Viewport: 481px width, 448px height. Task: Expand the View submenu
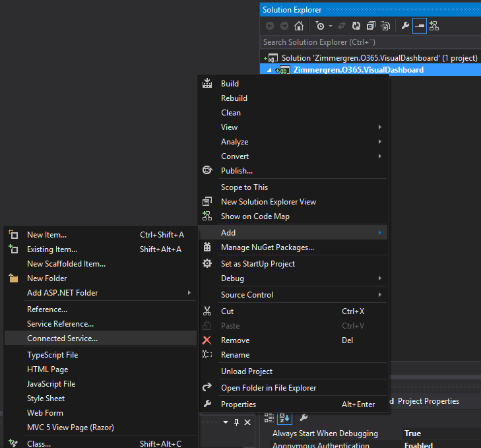click(x=293, y=127)
